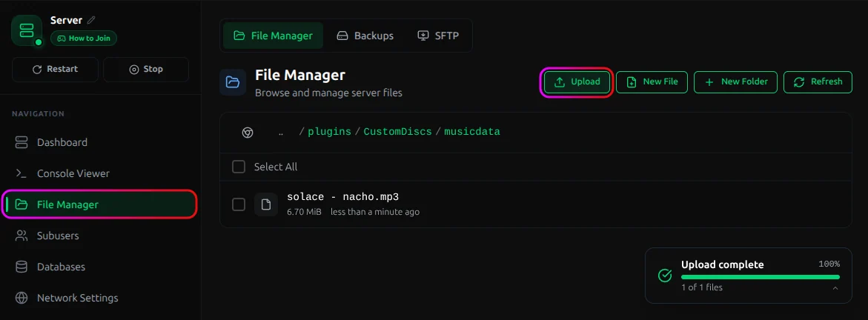Create a New Folder
The height and width of the screenshot is (320, 868).
(736, 82)
